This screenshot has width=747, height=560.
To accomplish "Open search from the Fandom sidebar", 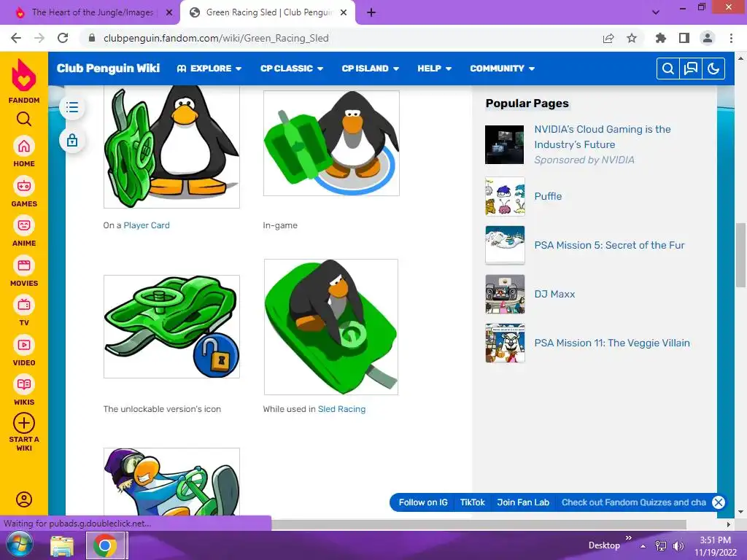I will pos(24,119).
